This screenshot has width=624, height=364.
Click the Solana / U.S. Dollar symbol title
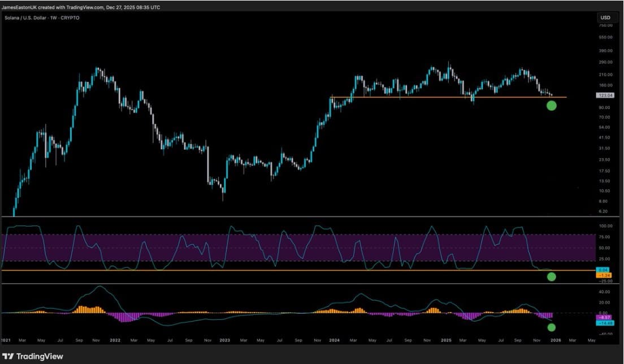coord(42,18)
